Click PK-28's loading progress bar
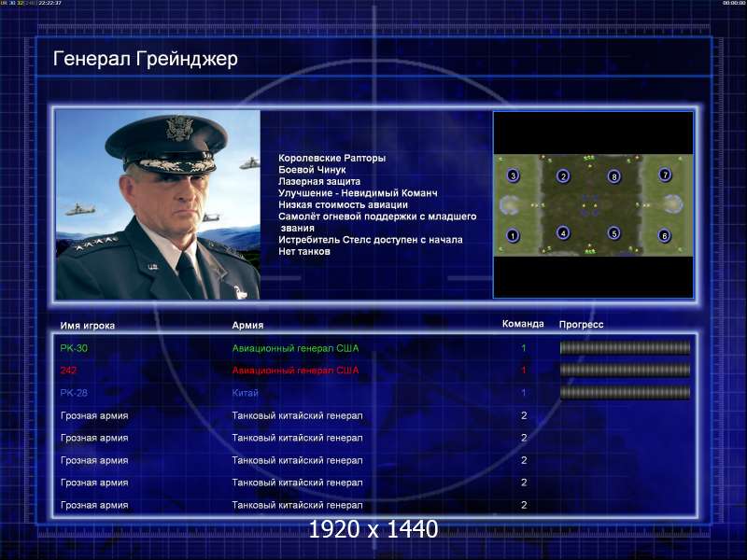This screenshot has height=560, width=747. [x=625, y=392]
